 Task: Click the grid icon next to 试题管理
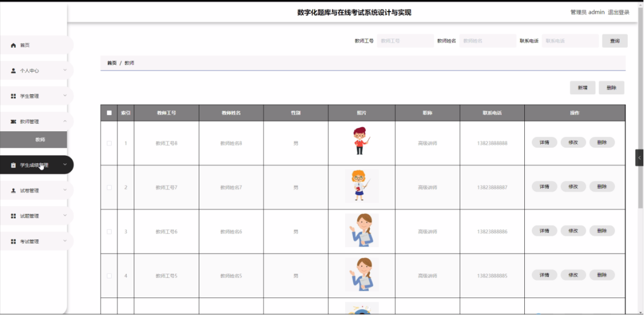click(13, 216)
